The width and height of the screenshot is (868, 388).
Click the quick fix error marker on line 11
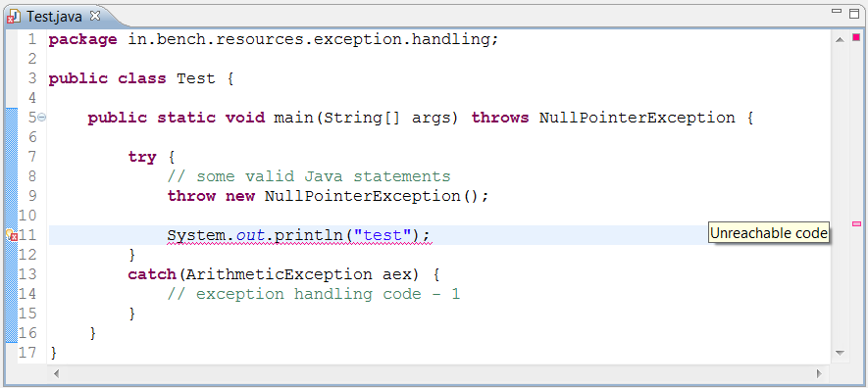12,235
